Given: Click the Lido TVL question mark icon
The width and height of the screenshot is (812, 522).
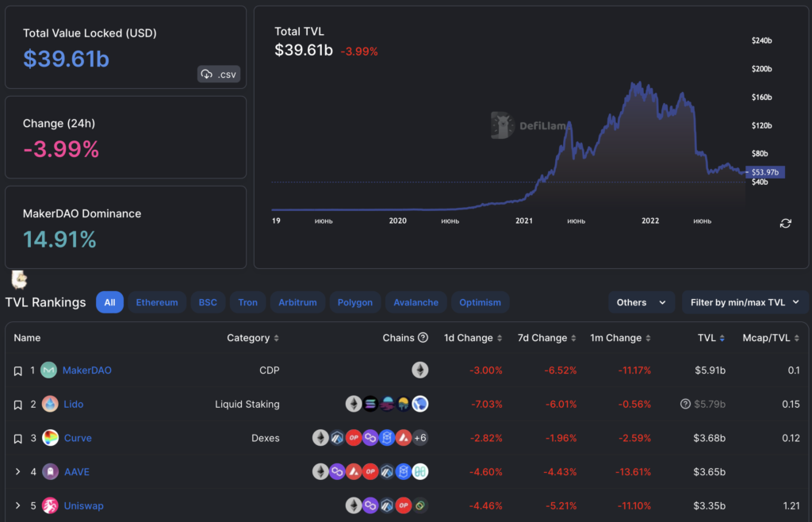Looking at the screenshot, I should 685,405.
